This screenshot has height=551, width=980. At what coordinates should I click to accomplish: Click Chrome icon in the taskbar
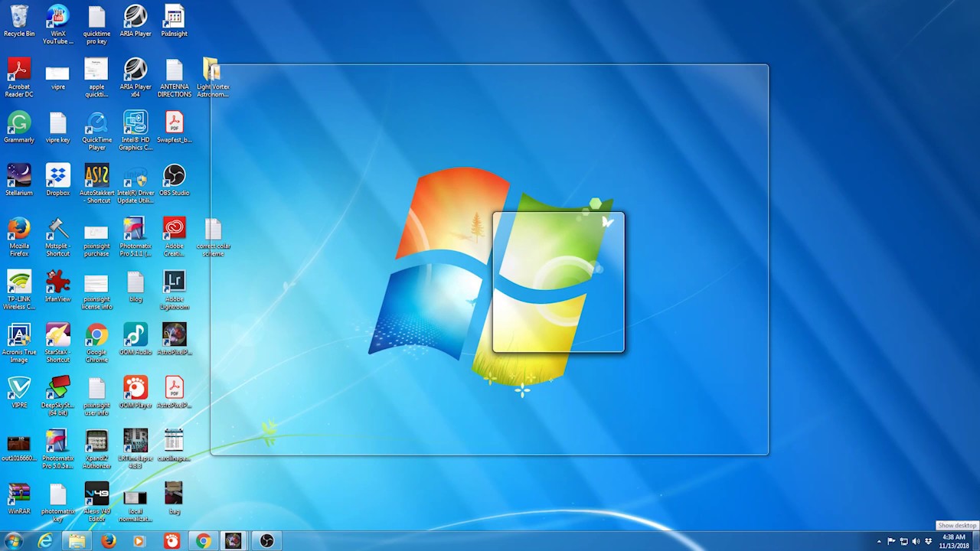pyautogui.click(x=203, y=541)
